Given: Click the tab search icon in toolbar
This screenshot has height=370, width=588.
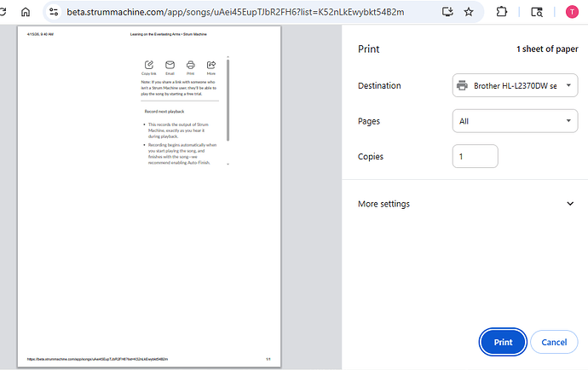Looking at the screenshot, I should [536, 13].
